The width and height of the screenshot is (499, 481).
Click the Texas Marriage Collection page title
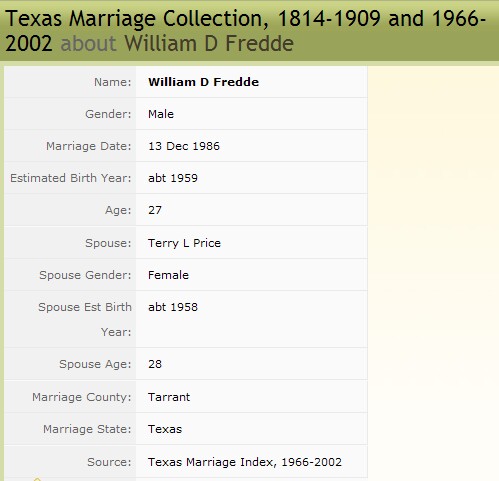pyautogui.click(x=245, y=31)
